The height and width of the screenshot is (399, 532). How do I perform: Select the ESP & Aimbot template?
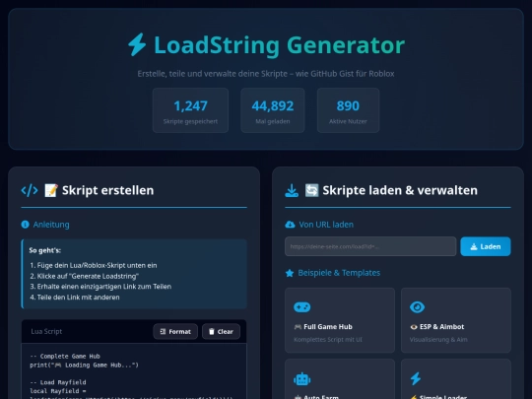tap(456, 320)
